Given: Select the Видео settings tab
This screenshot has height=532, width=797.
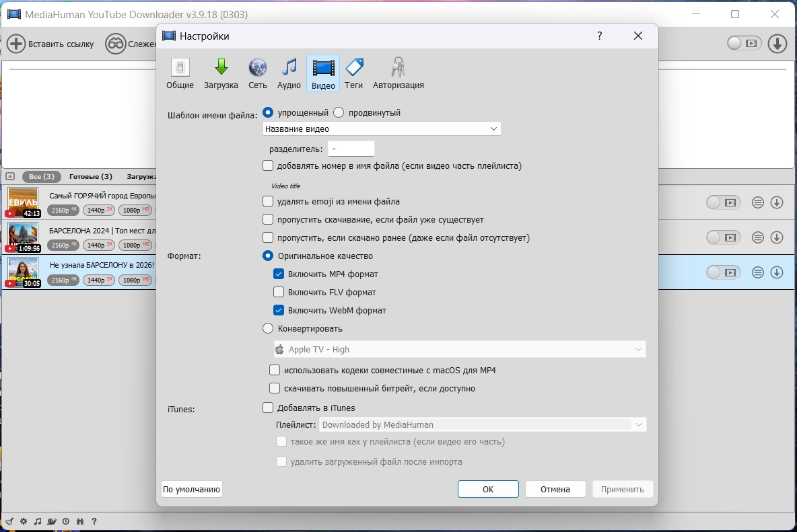Looking at the screenshot, I should pyautogui.click(x=323, y=73).
